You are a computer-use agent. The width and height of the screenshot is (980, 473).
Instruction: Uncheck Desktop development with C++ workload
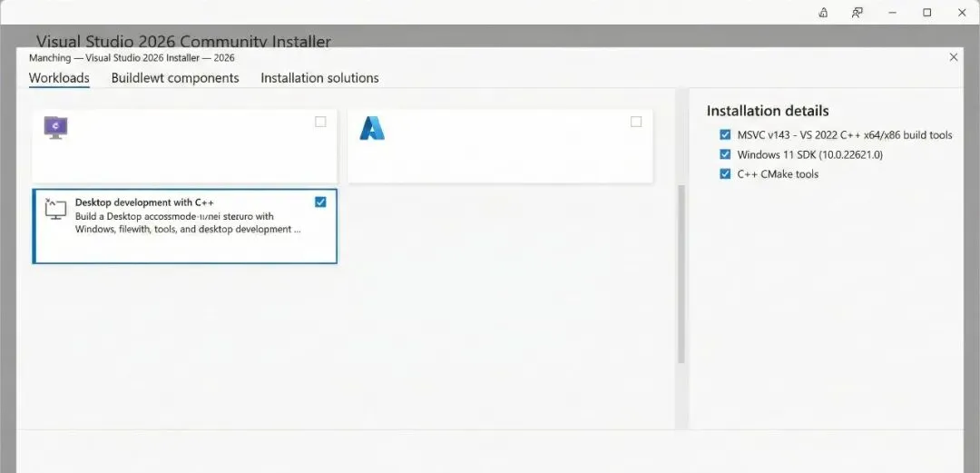[x=320, y=202]
